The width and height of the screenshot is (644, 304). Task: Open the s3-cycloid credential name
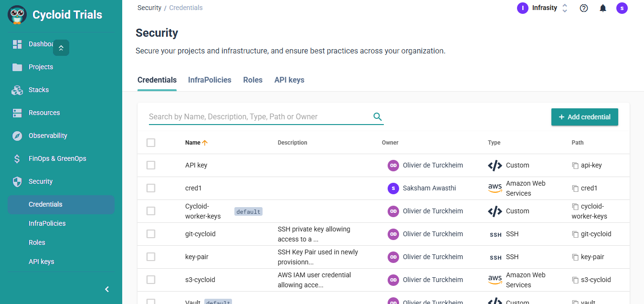coord(200,280)
